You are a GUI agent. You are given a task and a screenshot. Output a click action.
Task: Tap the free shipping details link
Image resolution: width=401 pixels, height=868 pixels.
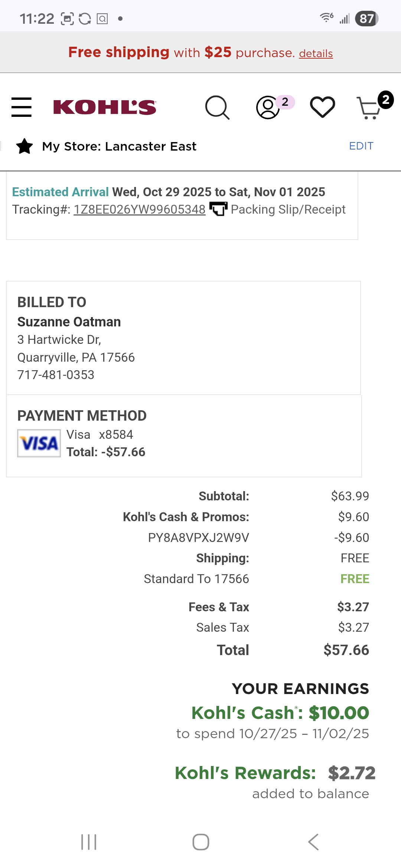pos(316,53)
